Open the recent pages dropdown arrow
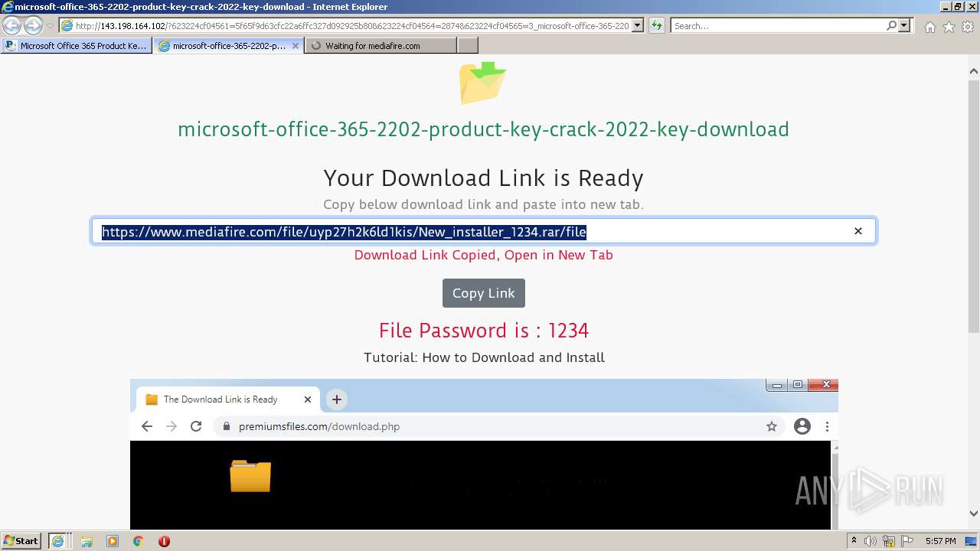 point(50,26)
